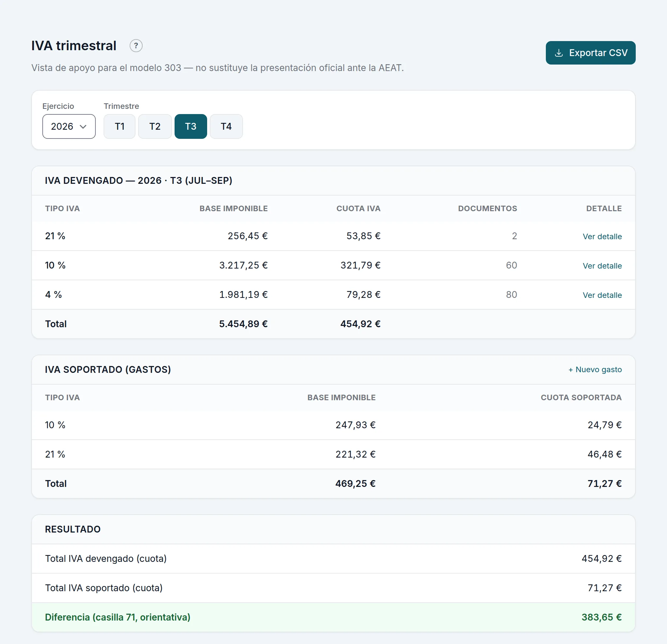Image resolution: width=667 pixels, height=644 pixels.
Task: Click the cuota soportada 24,79 €
Action: 604,425
